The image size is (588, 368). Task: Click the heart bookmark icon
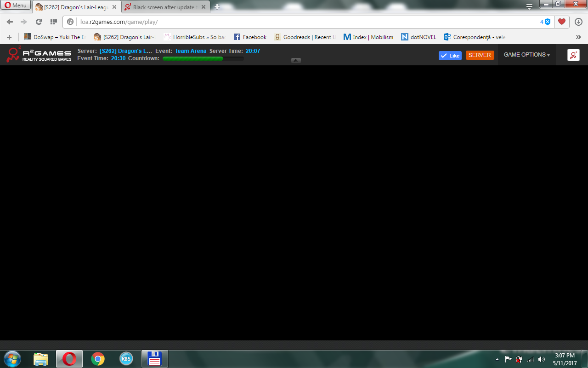(x=561, y=22)
